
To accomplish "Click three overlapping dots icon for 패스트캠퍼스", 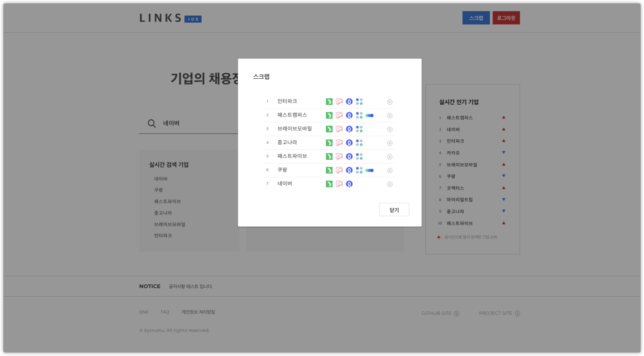I will coord(369,115).
